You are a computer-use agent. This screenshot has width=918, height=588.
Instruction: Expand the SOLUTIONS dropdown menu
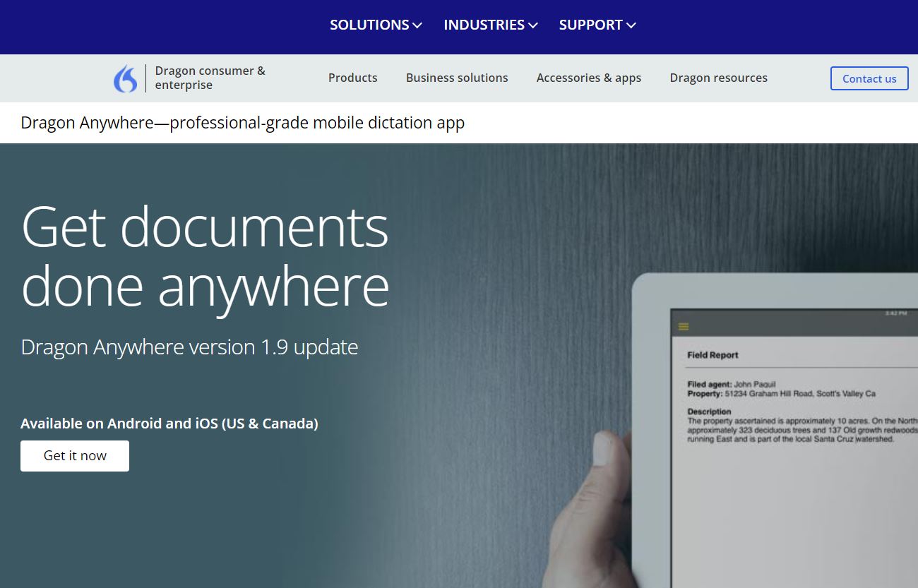[376, 25]
